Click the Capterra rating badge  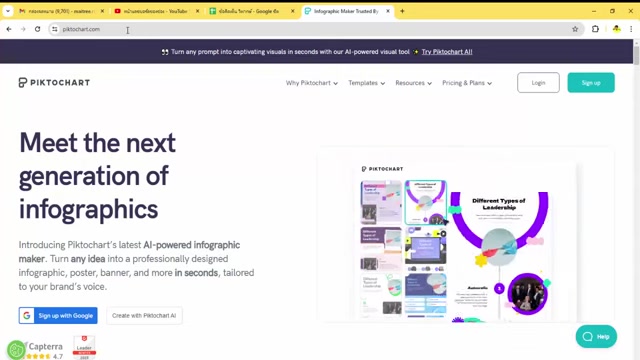(x=44, y=350)
